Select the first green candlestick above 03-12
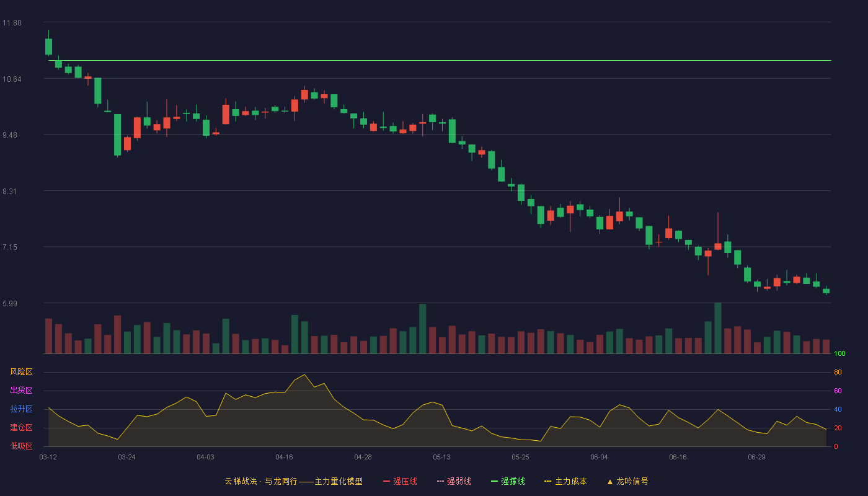The height and width of the screenshot is (496, 868). pyautogui.click(x=48, y=46)
